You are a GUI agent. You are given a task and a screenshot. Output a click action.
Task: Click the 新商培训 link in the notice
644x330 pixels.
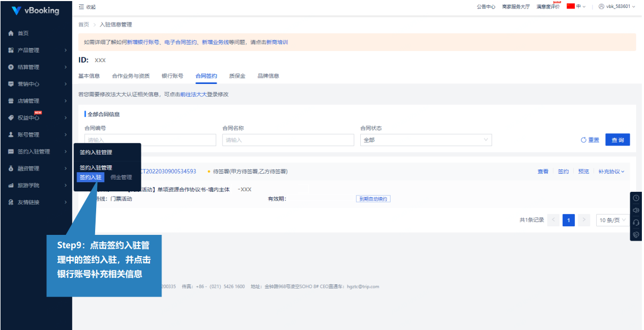277,42
